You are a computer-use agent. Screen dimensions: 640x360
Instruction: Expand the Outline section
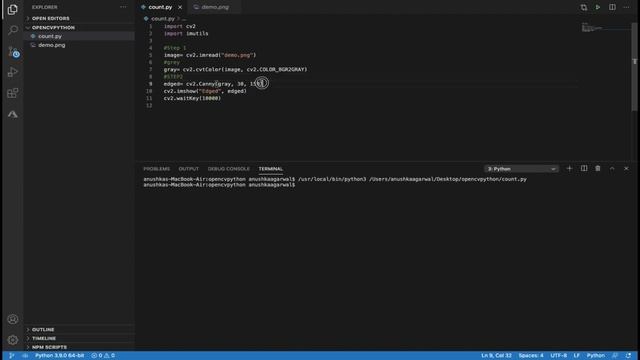(x=43, y=329)
